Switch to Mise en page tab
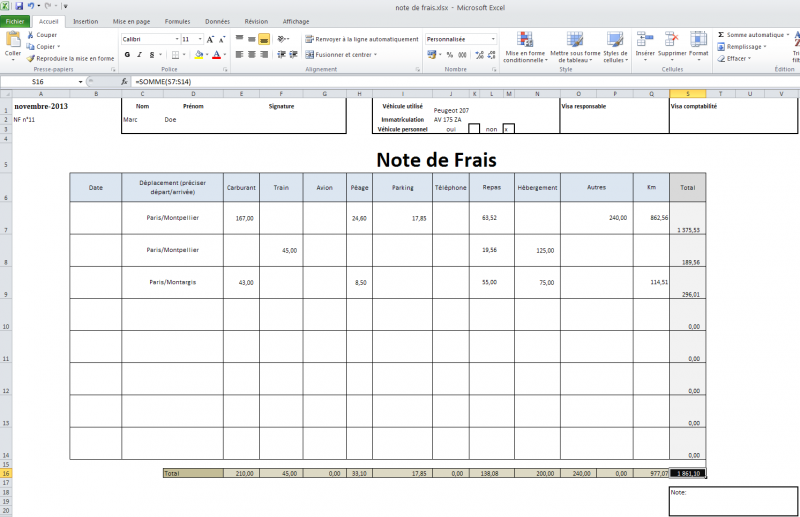The height and width of the screenshot is (517, 800). 131,21
